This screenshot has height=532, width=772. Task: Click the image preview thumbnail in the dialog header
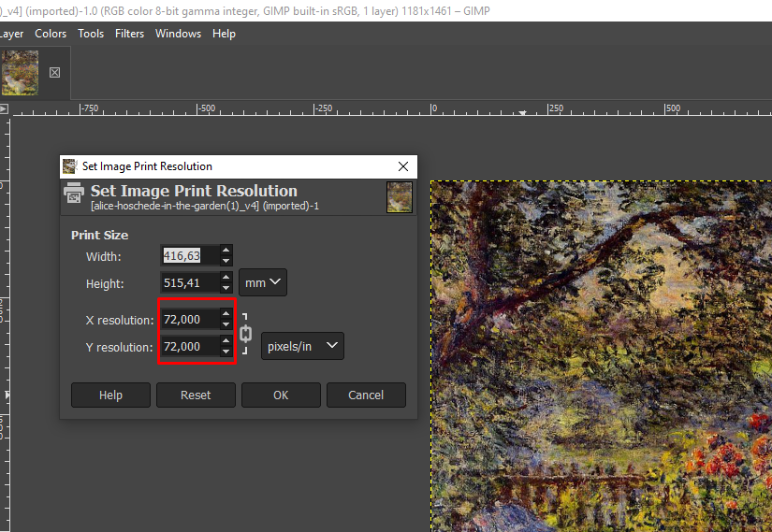[x=400, y=197]
